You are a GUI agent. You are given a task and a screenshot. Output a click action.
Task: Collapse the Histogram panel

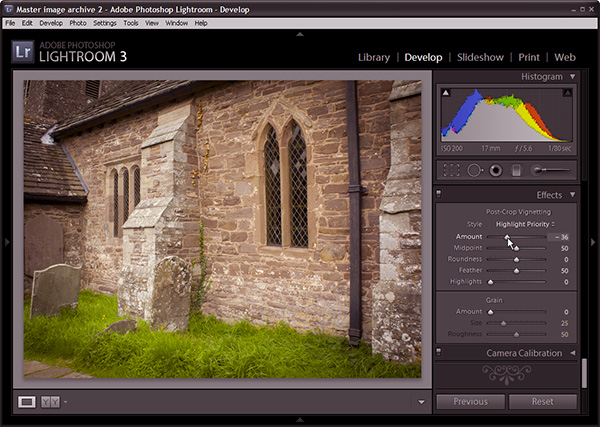click(x=572, y=76)
